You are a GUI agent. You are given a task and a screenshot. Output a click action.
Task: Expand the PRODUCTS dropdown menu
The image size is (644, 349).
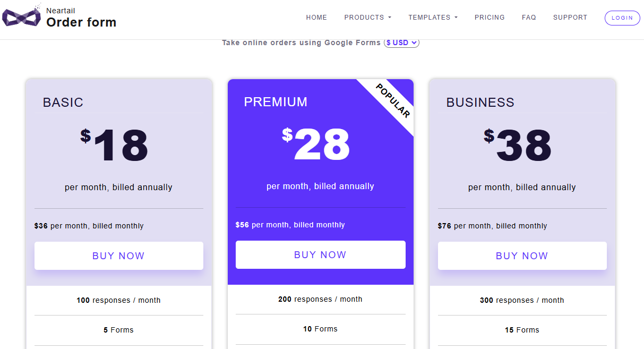(x=367, y=18)
